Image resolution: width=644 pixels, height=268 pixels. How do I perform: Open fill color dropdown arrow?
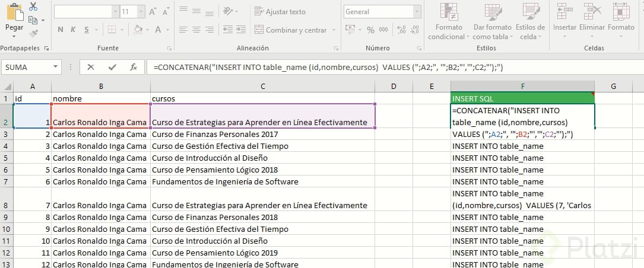[148, 30]
